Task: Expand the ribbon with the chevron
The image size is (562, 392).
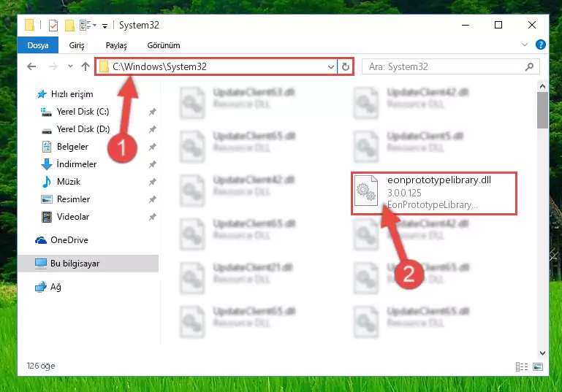Action: [x=525, y=45]
